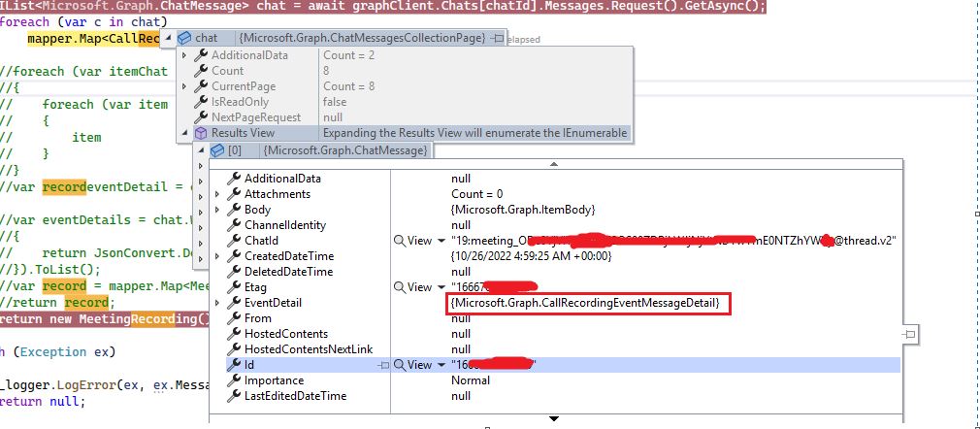
Task: Select the CreatedDateTime value 10/26/2022
Action: [532, 256]
